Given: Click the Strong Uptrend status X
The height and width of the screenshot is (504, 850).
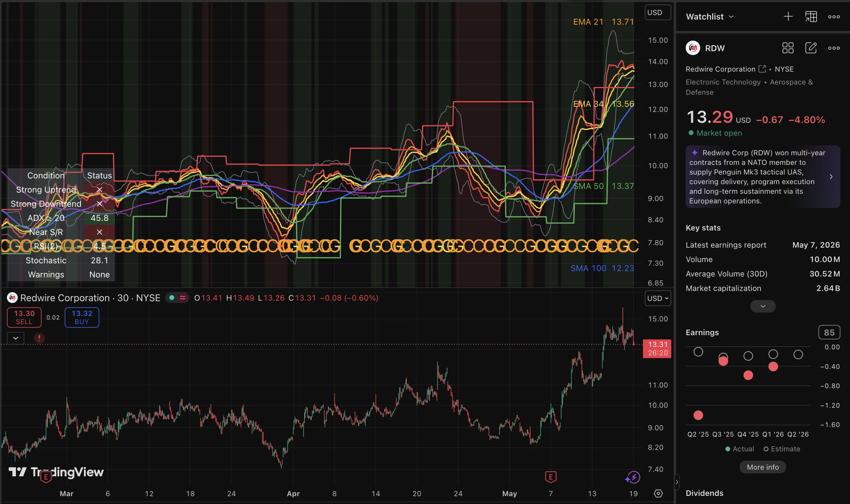Looking at the screenshot, I should point(100,190).
